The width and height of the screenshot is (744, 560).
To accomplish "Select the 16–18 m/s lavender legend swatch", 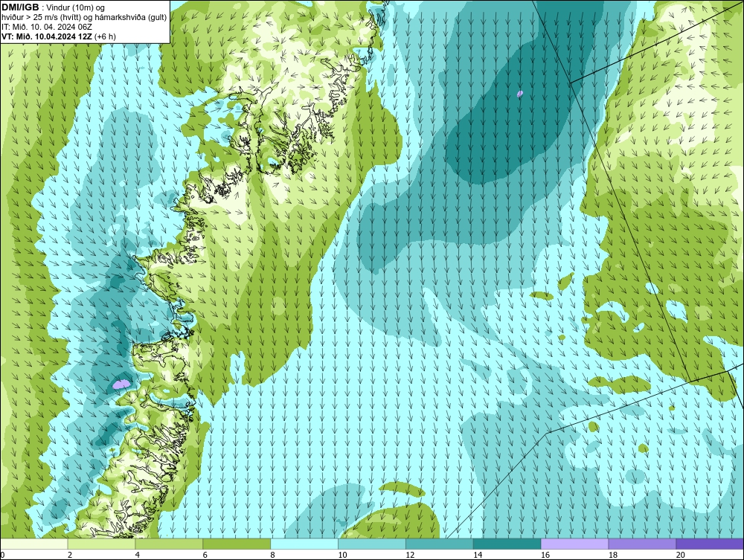I will point(574,544).
